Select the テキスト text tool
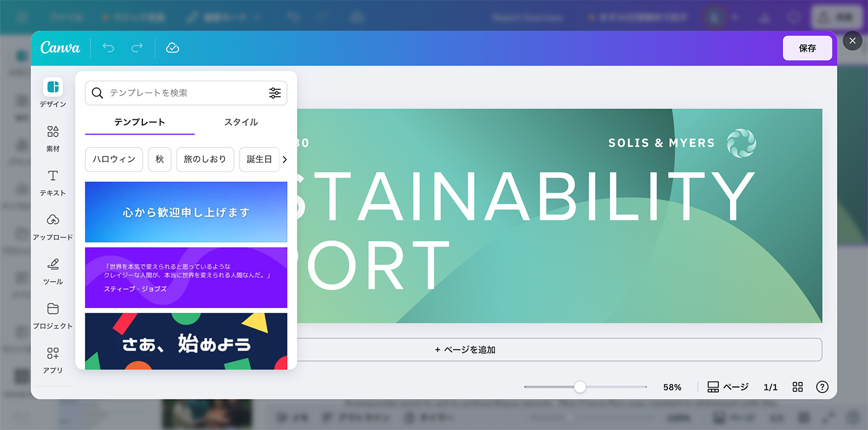This screenshot has height=430, width=868. coord(53,176)
